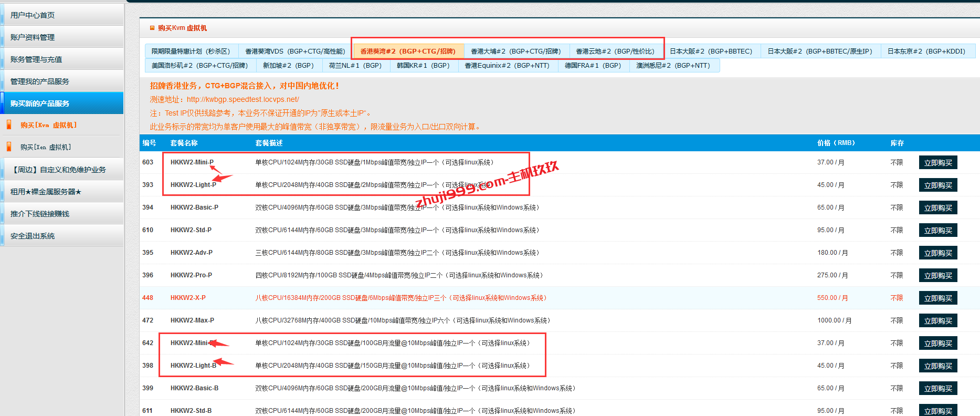This screenshot has height=416, width=980.
Task: Click price 550.00 / 月
Action: [x=833, y=298]
